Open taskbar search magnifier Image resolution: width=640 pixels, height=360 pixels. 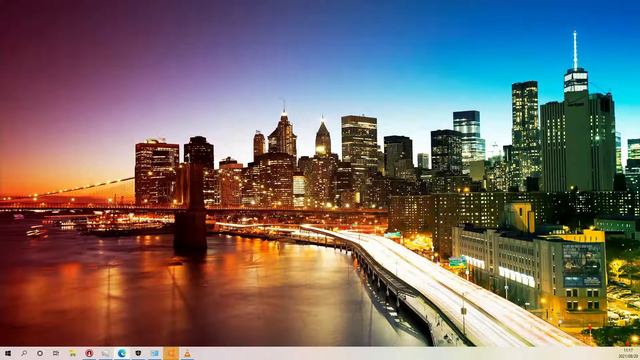coord(24,353)
